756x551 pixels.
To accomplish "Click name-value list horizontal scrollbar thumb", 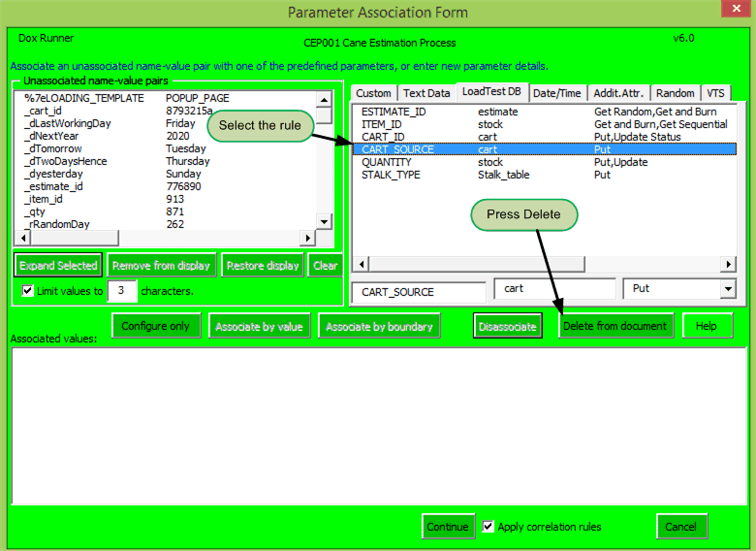I will [75, 238].
